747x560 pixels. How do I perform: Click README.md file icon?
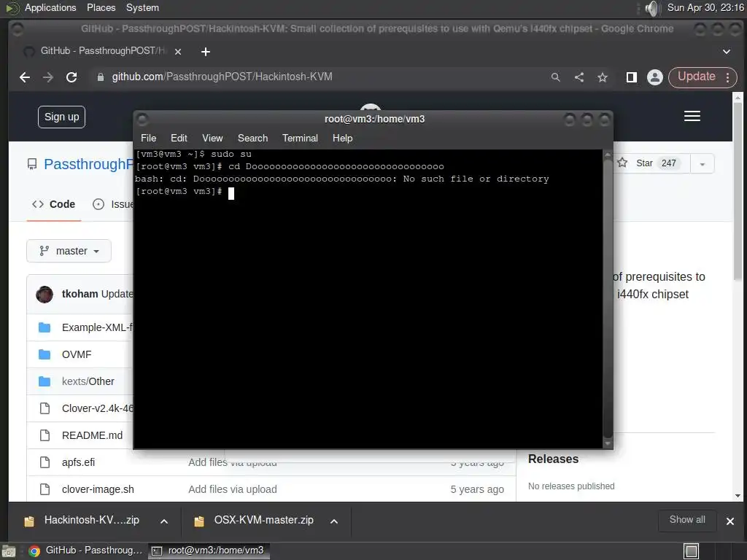coord(44,435)
